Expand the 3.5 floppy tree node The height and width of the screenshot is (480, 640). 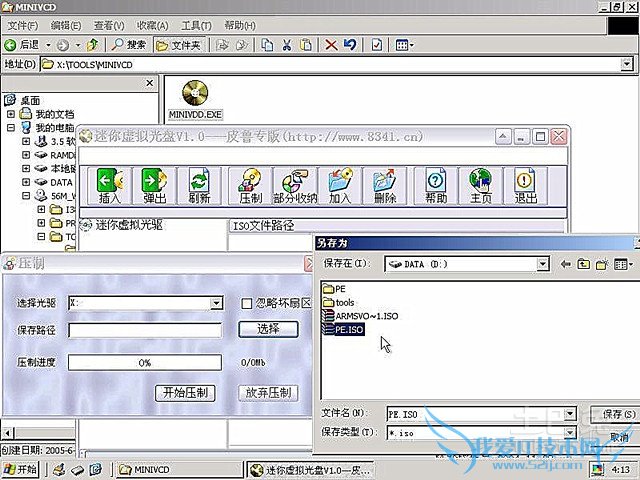click(x=26, y=141)
